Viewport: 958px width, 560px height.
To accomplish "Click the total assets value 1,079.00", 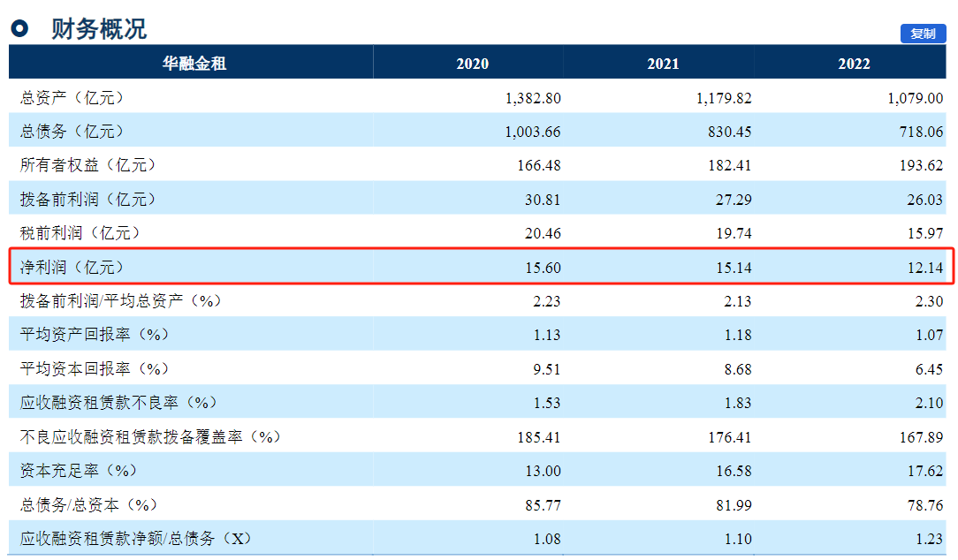I will [916, 98].
